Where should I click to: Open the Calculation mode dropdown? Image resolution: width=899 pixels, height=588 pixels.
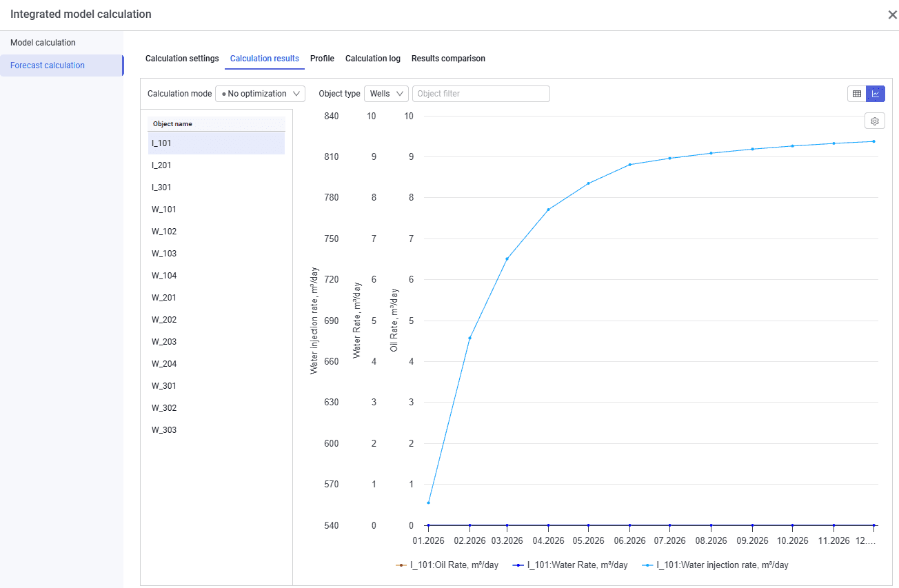click(260, 94)
